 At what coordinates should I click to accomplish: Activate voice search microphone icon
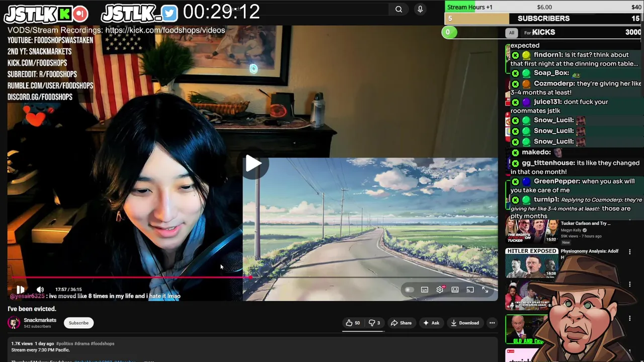tap(420, 9)
